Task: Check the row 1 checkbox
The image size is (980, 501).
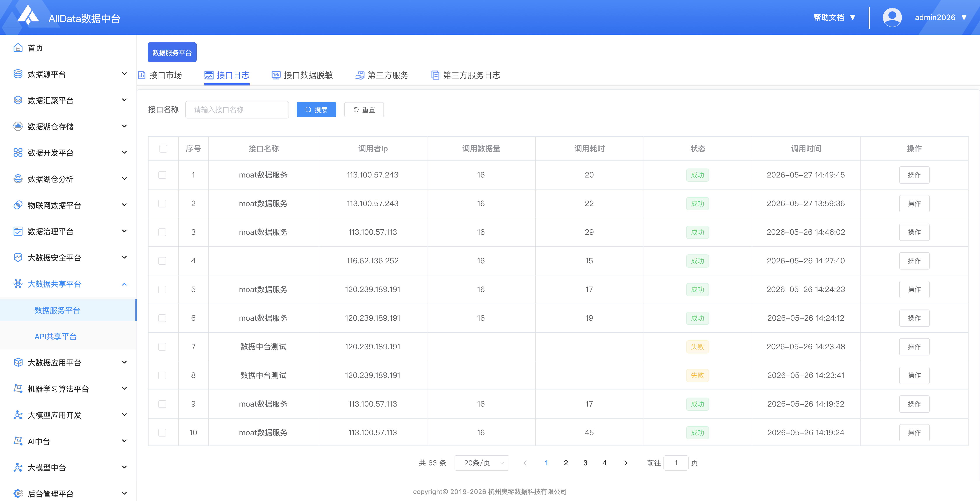Action: (163, 175)
